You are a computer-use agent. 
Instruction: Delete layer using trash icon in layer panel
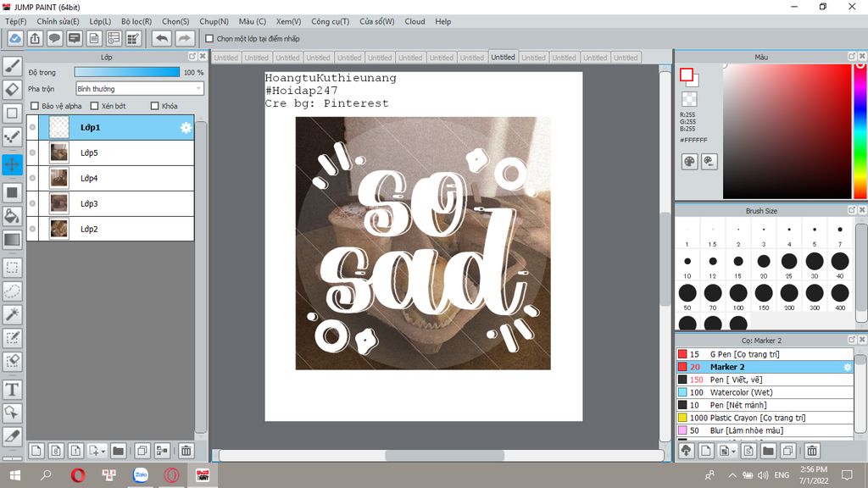(186, 451)
